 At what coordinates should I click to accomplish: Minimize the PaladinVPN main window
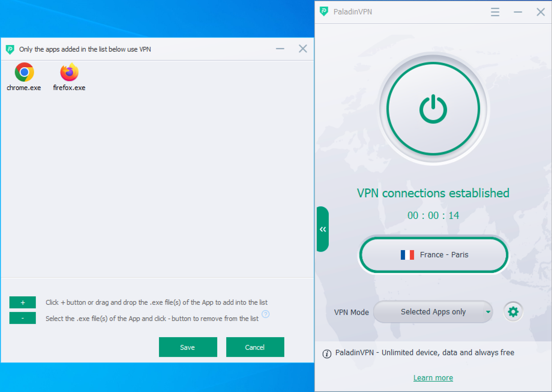(x=518, y=12)
